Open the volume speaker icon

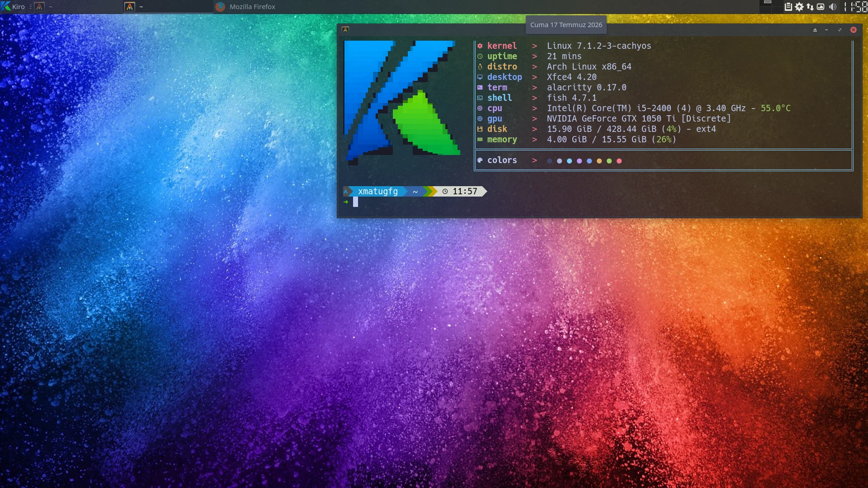tap(832, 7)
